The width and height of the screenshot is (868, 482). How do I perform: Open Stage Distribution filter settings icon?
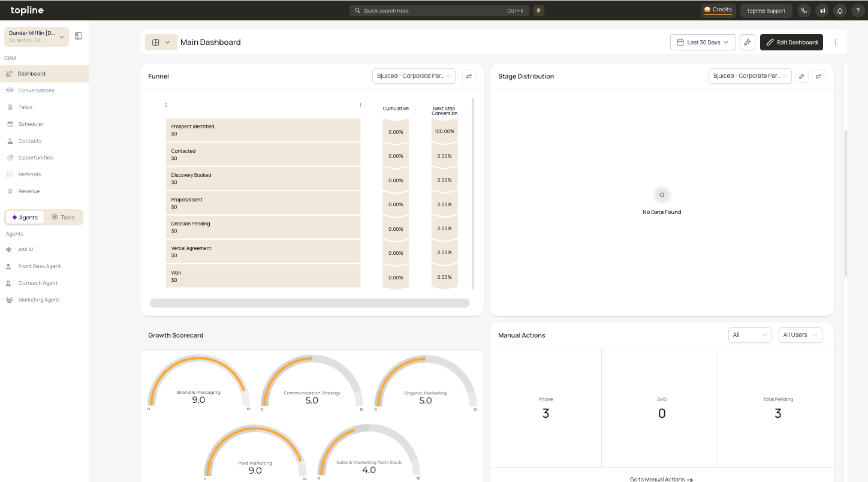tap(818, 76)
